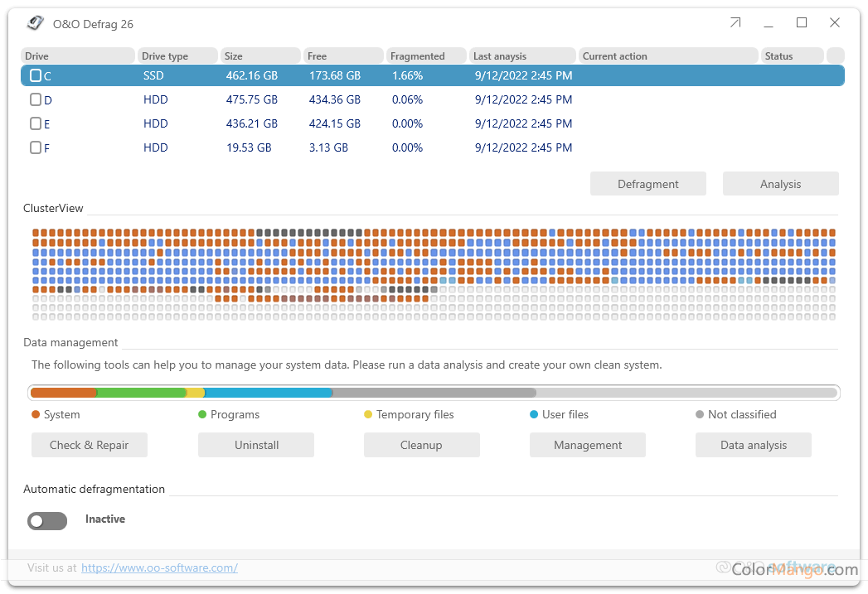Sort by the Last anaysis column header
The width and height of the screenshot is (868, 594).
[x=522, y=56]
